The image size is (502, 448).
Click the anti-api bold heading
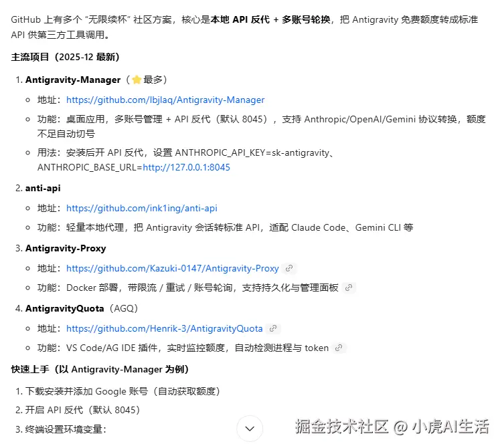point(43,188)
